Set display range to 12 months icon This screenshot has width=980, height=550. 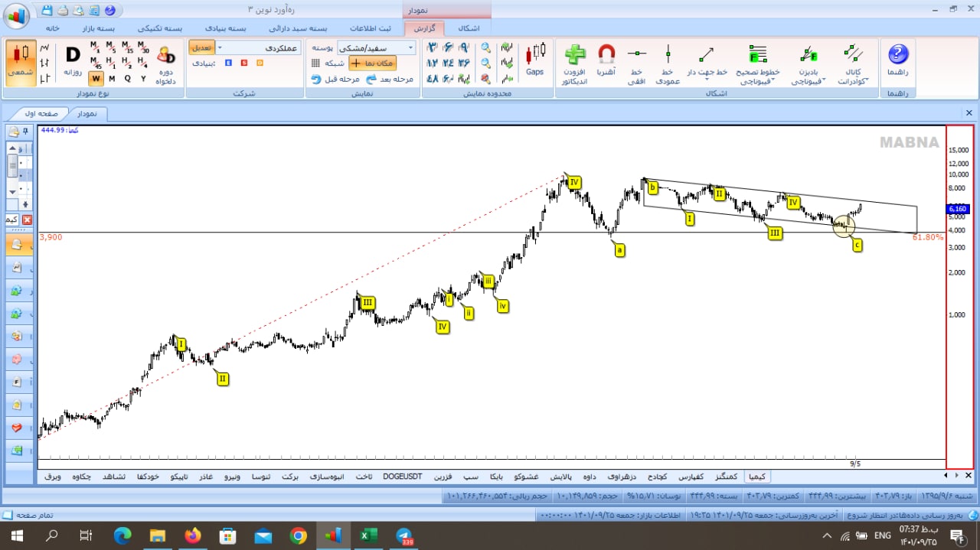tap(432, 63)
